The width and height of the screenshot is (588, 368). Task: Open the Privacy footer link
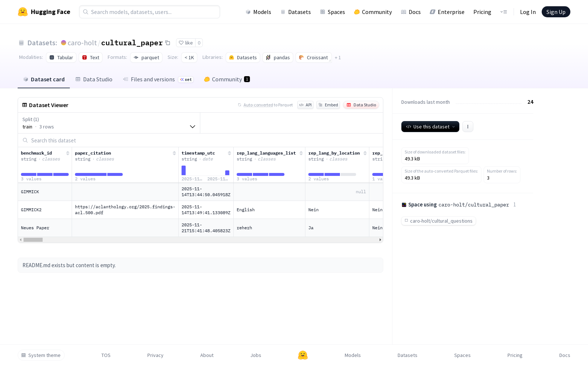point(155,355)
